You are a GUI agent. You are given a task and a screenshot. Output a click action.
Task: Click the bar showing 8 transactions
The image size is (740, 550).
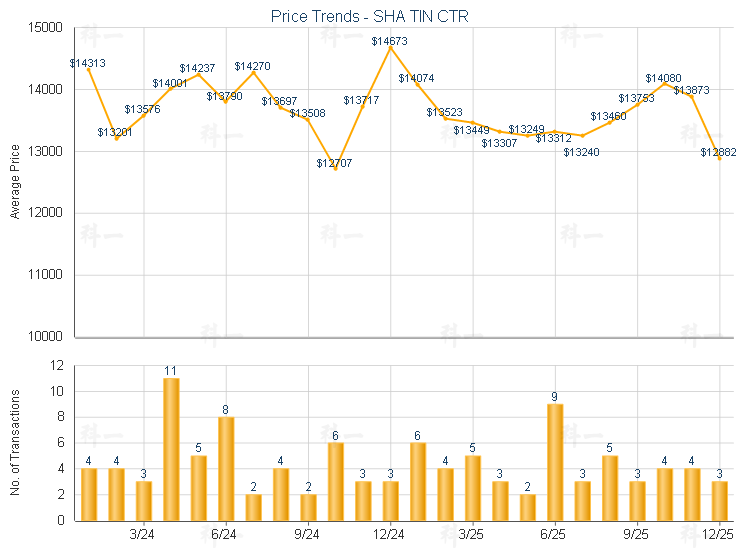click(226, 468)
